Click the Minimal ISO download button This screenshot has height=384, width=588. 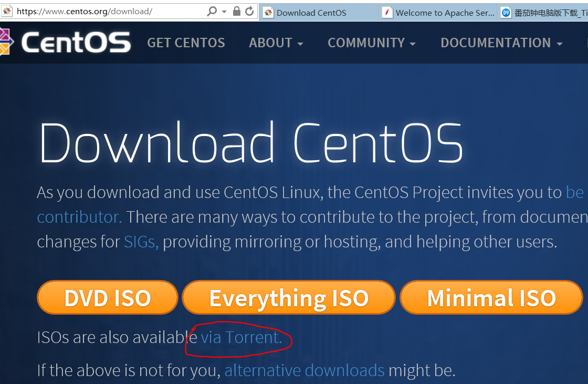(x=491, y=297)
